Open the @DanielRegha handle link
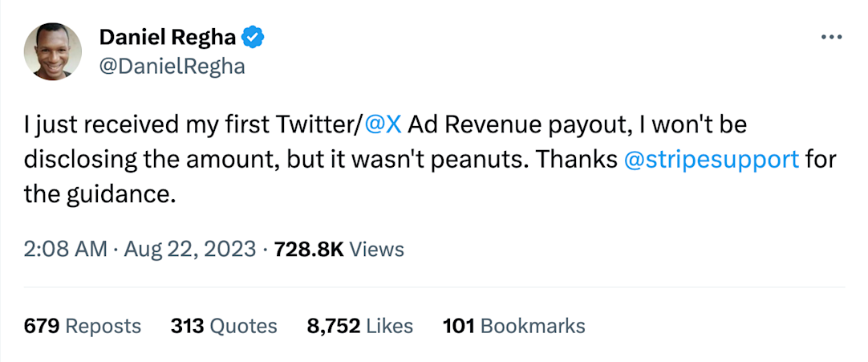This screenshot has height=362, width=868. tap(171, 66)
